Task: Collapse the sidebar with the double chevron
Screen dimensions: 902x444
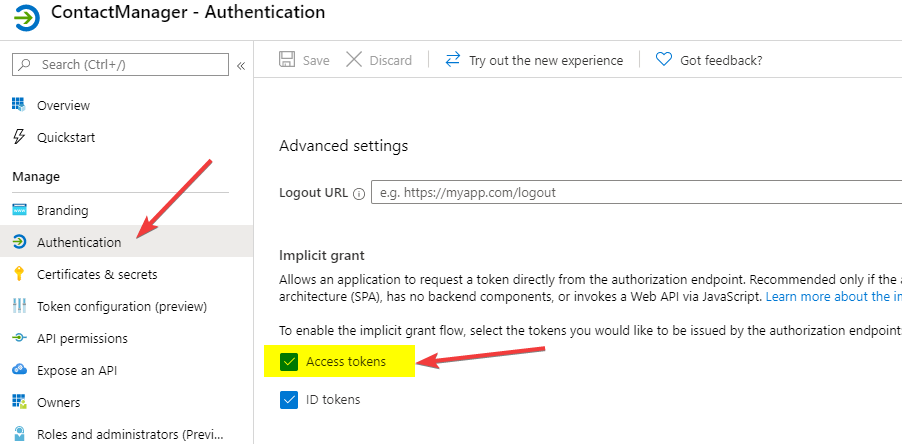Action: point(241,66)
